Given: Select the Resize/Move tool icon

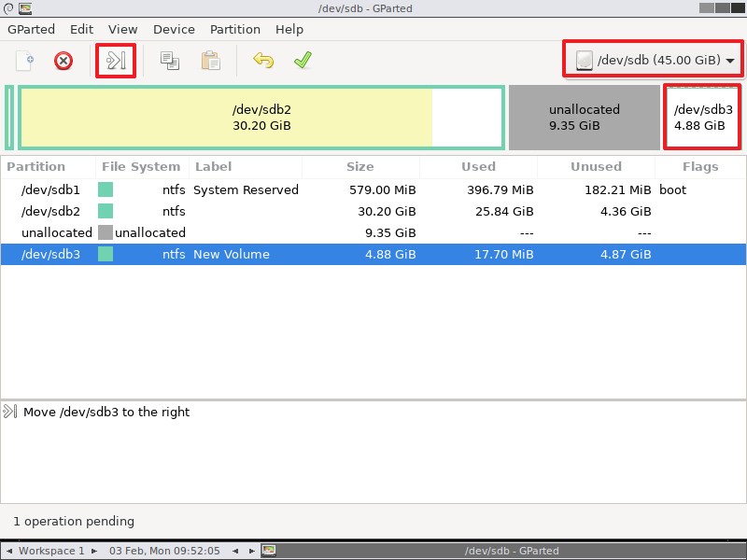Looking at the screenshot, I should pyautogui.click(x=114, y=60).
